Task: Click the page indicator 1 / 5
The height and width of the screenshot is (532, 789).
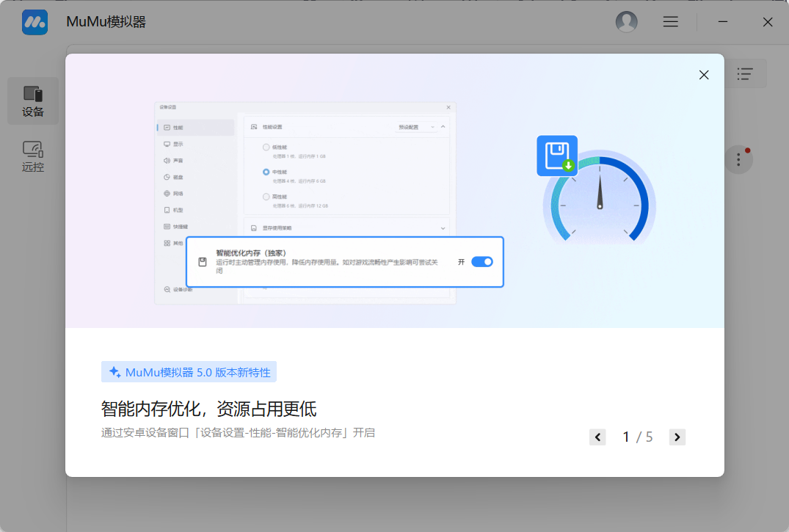Action: click(638, 437)
